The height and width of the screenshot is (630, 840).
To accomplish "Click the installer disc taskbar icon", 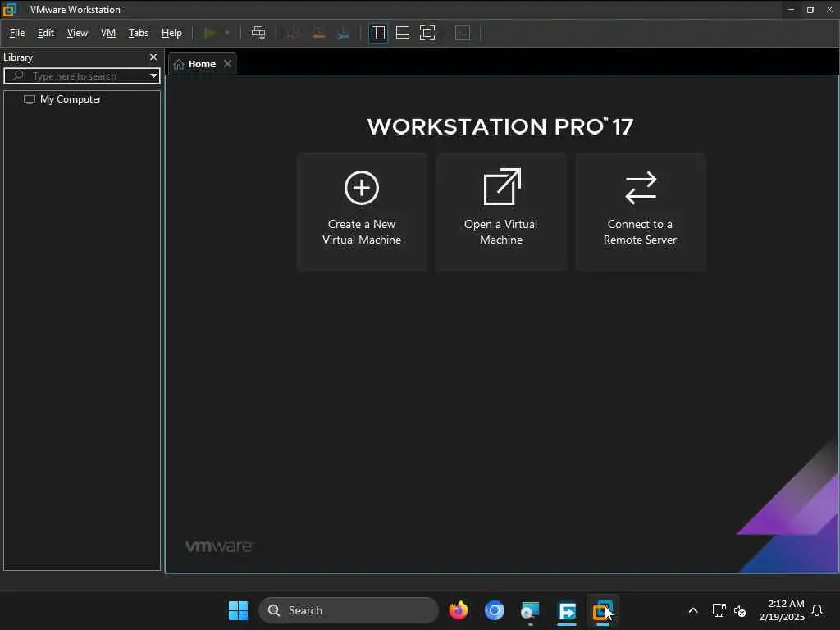I will tap(530, 610).
